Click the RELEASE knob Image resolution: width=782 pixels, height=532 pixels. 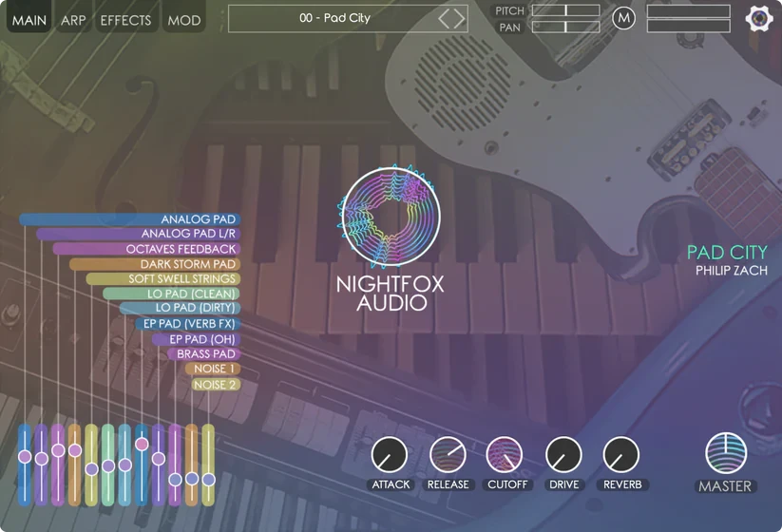tap(448, 455)
